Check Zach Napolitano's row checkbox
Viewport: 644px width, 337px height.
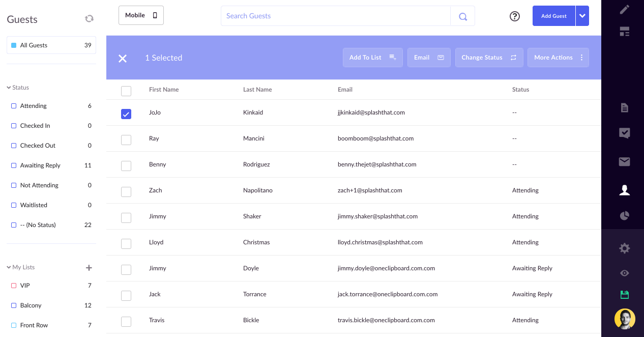(126, 192)
